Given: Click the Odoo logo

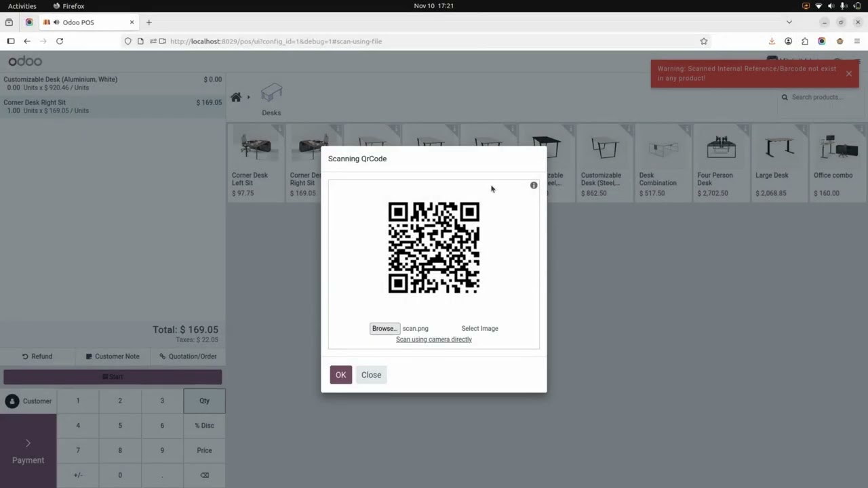Looking at the screenshot, I should pyautogui.click(x=25, y=62).
